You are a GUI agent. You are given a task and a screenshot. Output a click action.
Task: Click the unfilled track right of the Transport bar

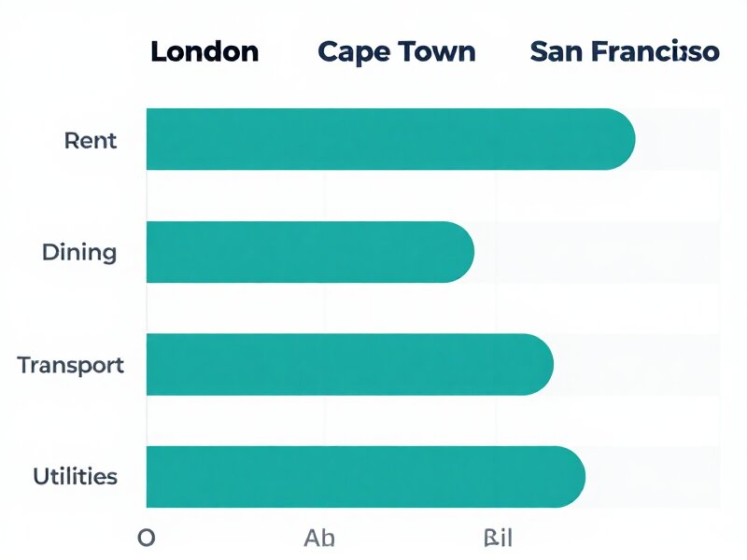point(637,364)
